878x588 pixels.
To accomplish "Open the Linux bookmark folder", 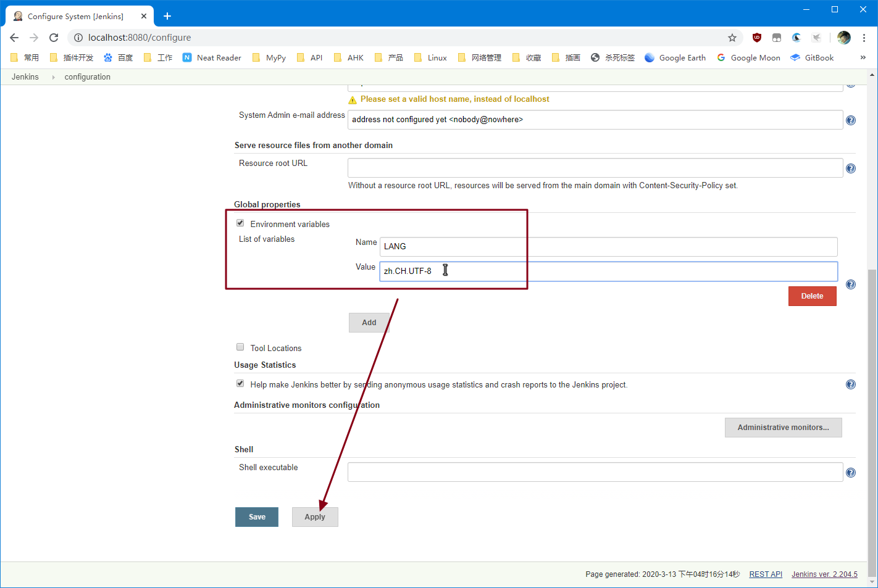I will pyautogui.click(x=430, y=57).
